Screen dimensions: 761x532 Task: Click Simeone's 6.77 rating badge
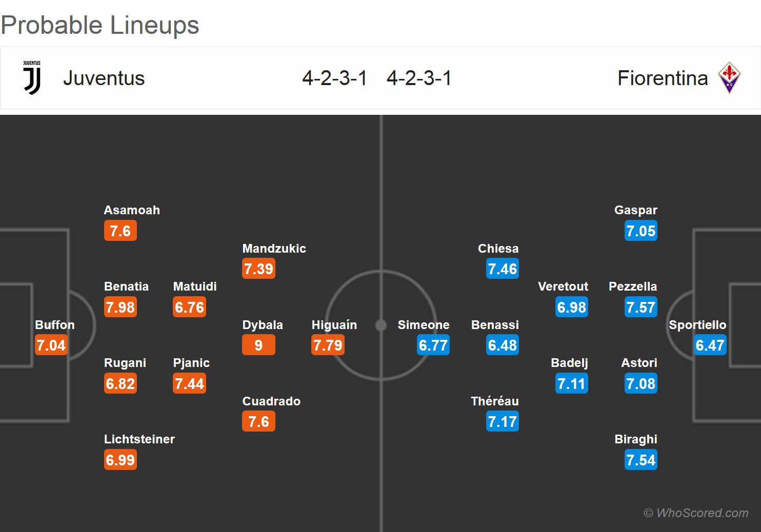pyautogui.click(x=433, y=345)
